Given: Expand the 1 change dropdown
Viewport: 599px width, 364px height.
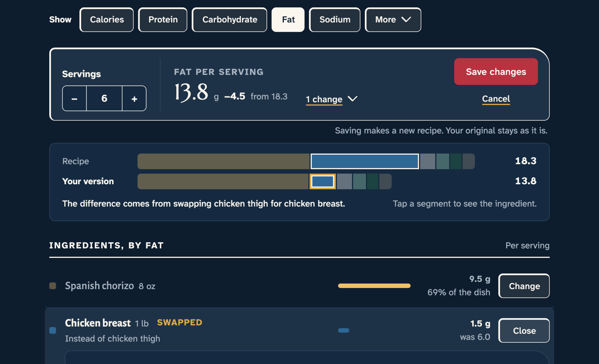Looking at the screenshot, I should tap(331, 99).
